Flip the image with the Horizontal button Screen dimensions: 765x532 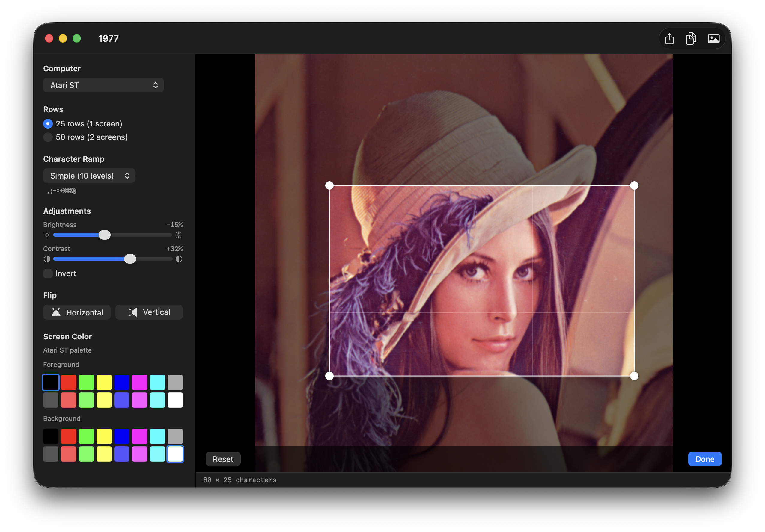(x=77, y=312)
